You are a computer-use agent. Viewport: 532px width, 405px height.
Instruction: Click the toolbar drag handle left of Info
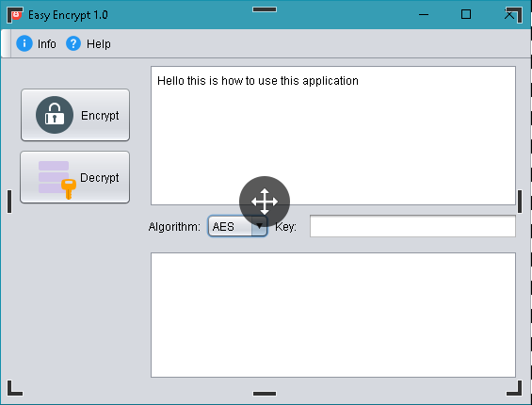pos(6,43)
